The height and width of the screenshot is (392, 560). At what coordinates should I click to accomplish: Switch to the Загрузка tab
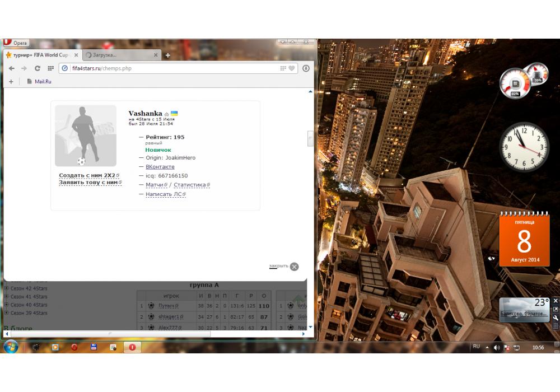(118, 55)
